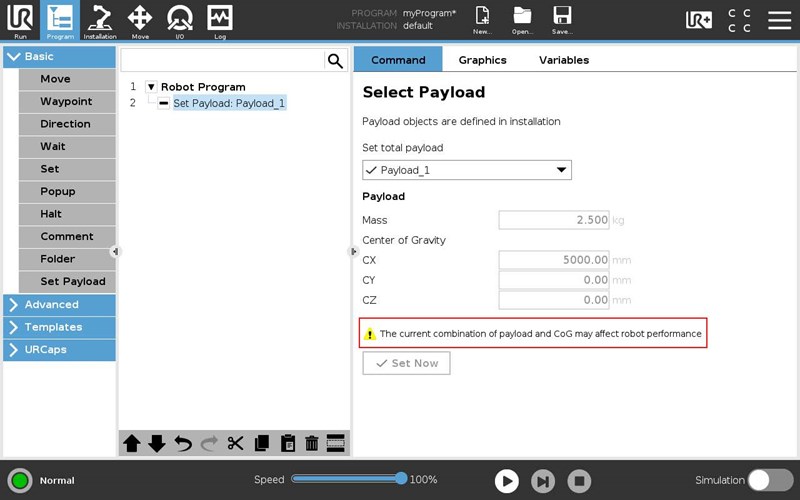Collapse the Robot Program tree node
This screenshot has height=500, width=800.
[151, 87]
